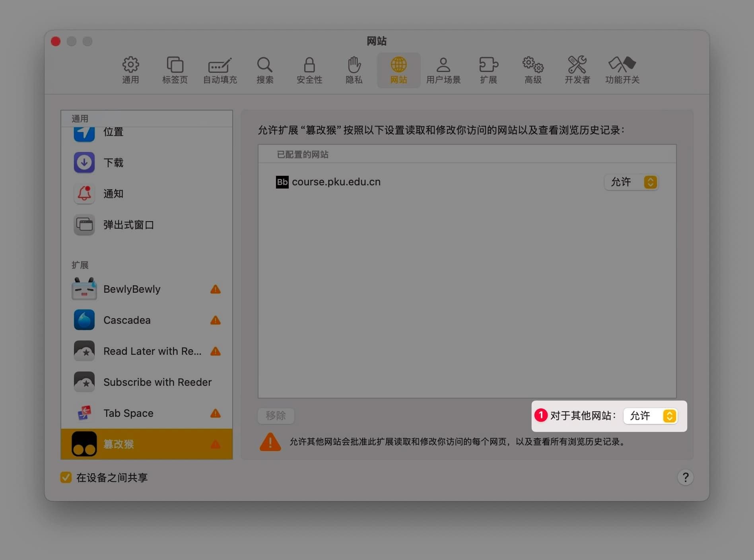Select 弹出式窗口 pop-up window settings
The width and height of the screenshot is (754, 560).
128,225
